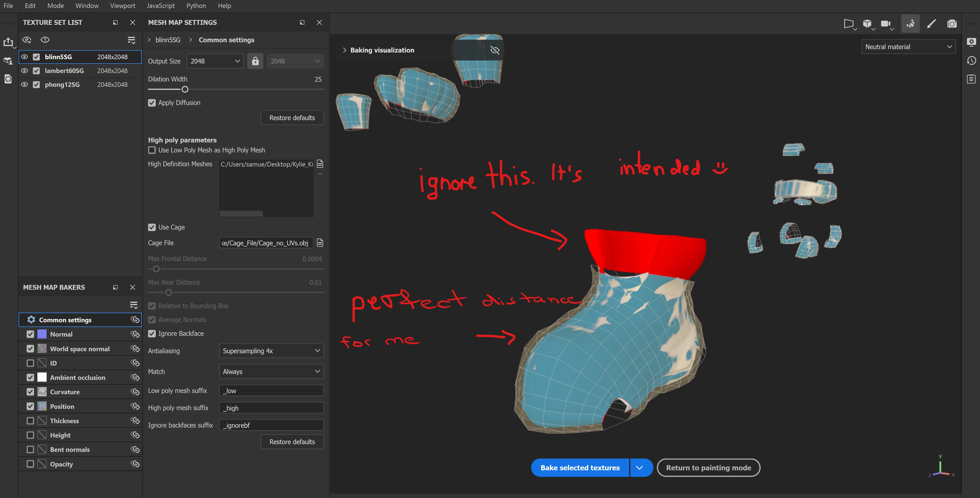The width and height of the screenshot is (980, 498).
Task: Click the Dilation Width slider handle
Action: click(x=185, y=89)
